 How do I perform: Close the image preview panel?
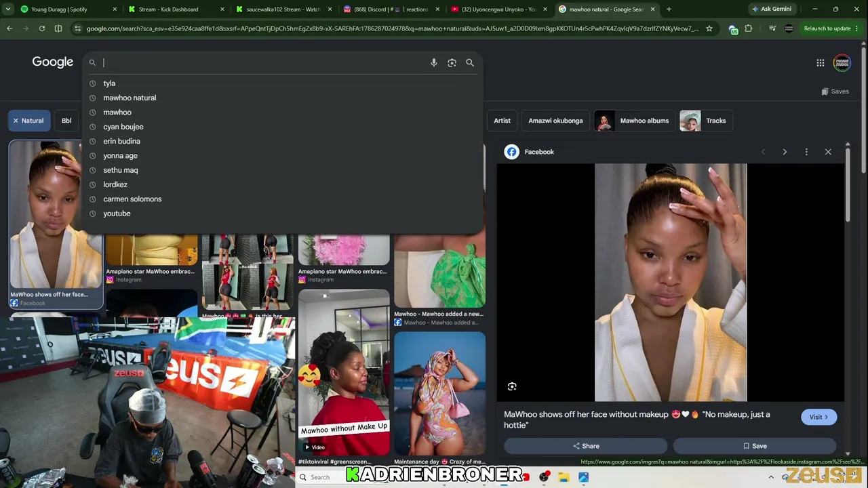pyautogui.click(x=828, y=152)
